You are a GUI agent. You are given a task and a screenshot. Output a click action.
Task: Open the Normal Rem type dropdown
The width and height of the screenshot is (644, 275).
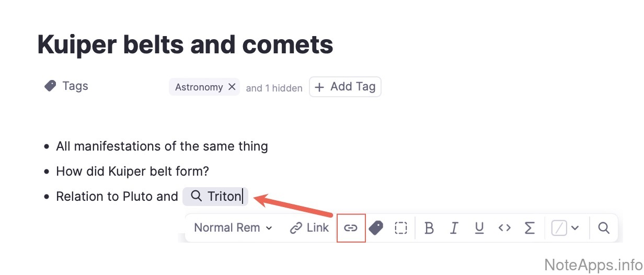(233, 228)
